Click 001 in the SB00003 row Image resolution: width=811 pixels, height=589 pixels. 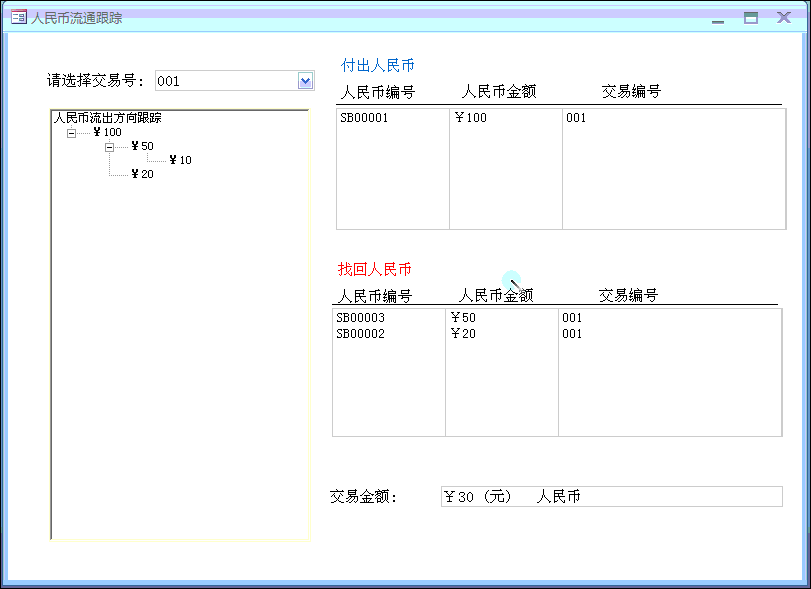572,318
